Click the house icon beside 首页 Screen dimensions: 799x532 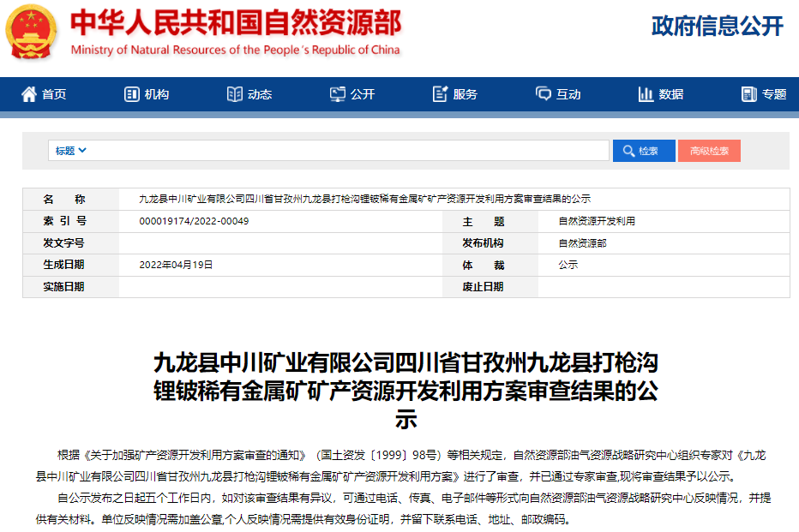pos(30,95)
